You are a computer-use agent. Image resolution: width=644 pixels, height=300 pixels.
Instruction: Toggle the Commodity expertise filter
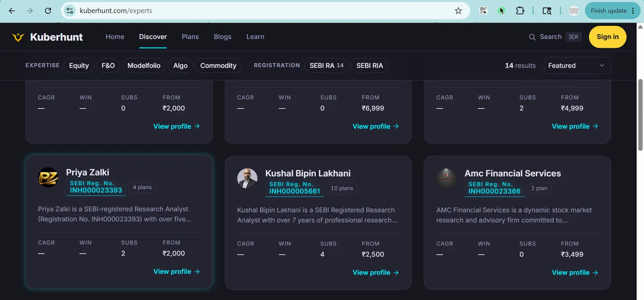pos(218,66)
